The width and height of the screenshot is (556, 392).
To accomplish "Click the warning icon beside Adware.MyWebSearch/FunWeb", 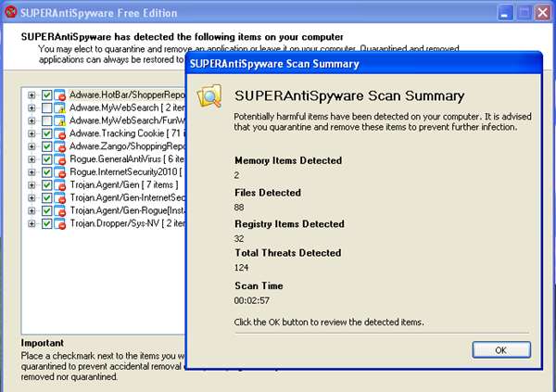I will pyautogui.click(x=60, y=120).
